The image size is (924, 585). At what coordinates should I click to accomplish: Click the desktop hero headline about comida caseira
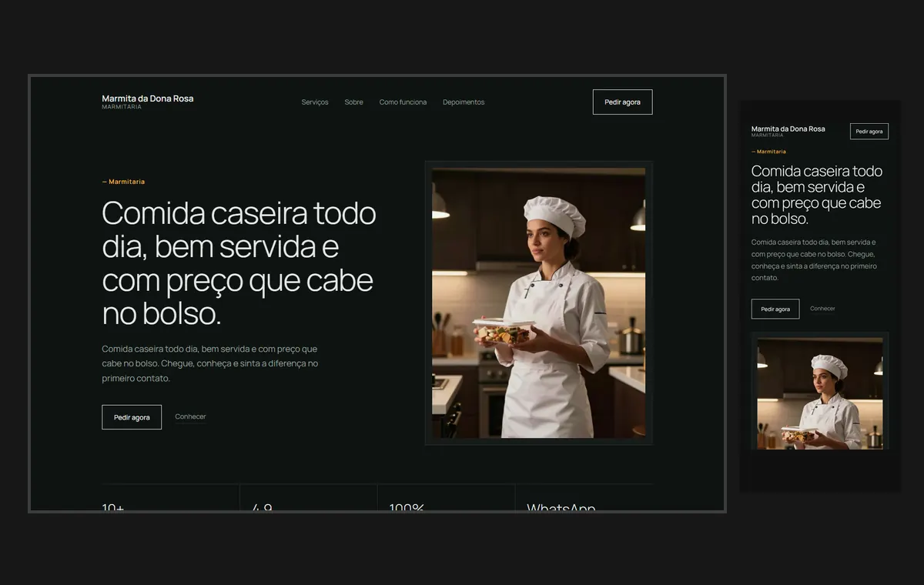[239, 262]
